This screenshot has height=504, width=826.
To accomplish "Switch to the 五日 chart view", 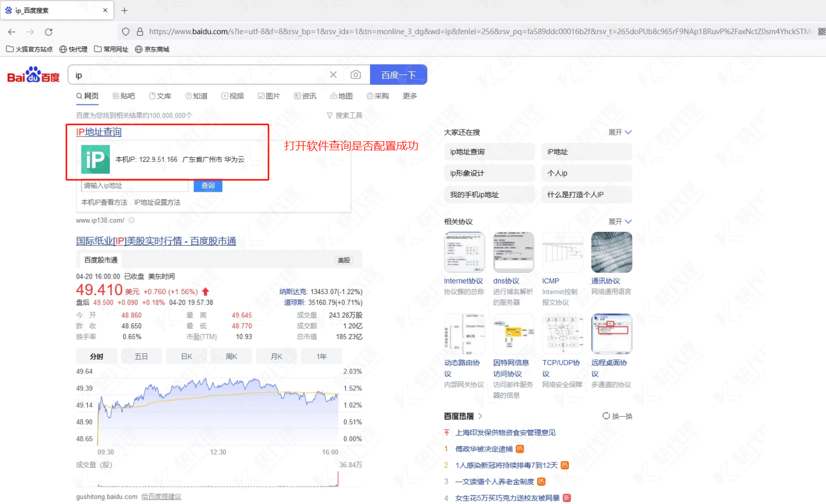I will click(141, 356).
